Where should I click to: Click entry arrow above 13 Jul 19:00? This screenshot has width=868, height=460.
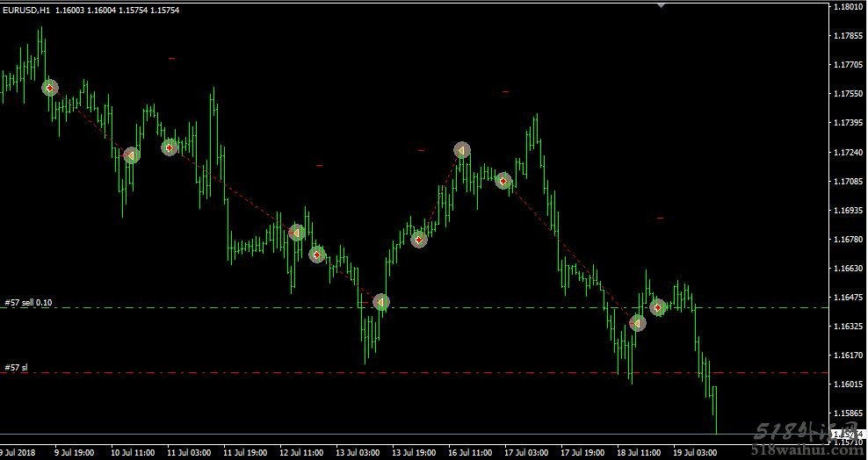click(x=419, y=239)
